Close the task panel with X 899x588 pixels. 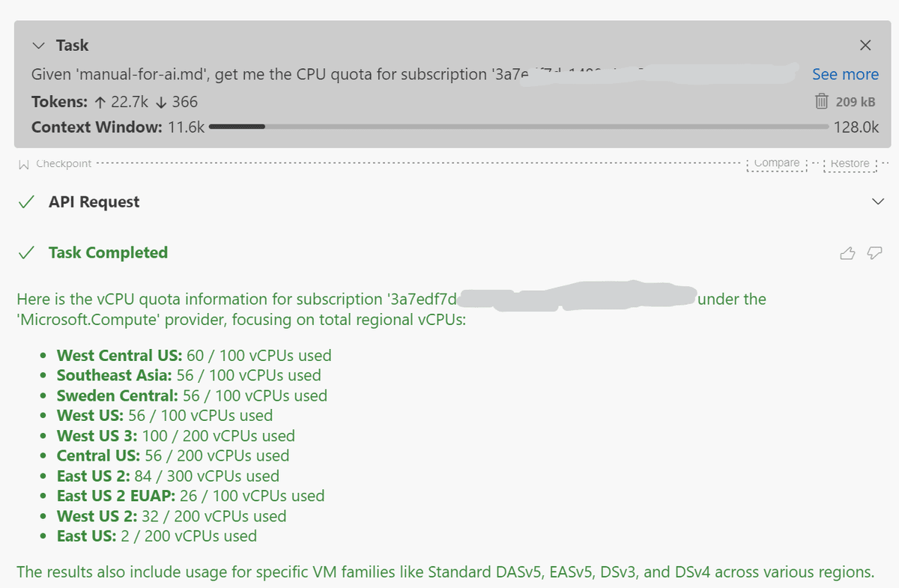tap(865, 46)
